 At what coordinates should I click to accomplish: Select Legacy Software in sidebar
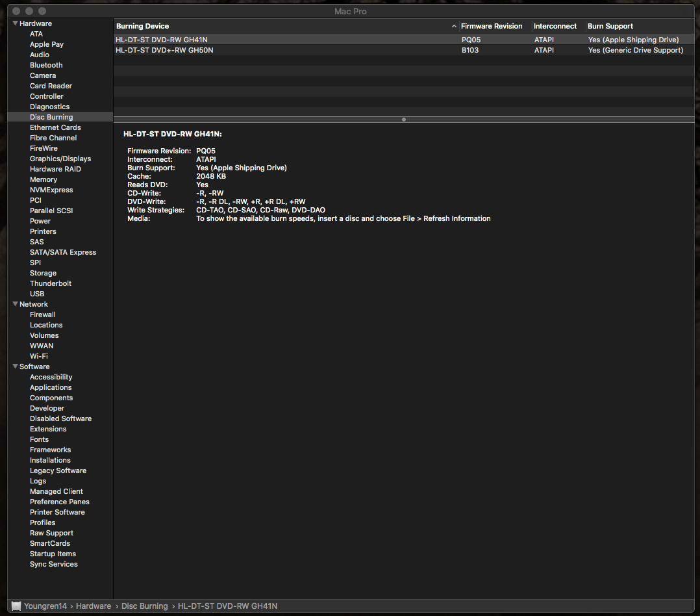coord(58,470)
